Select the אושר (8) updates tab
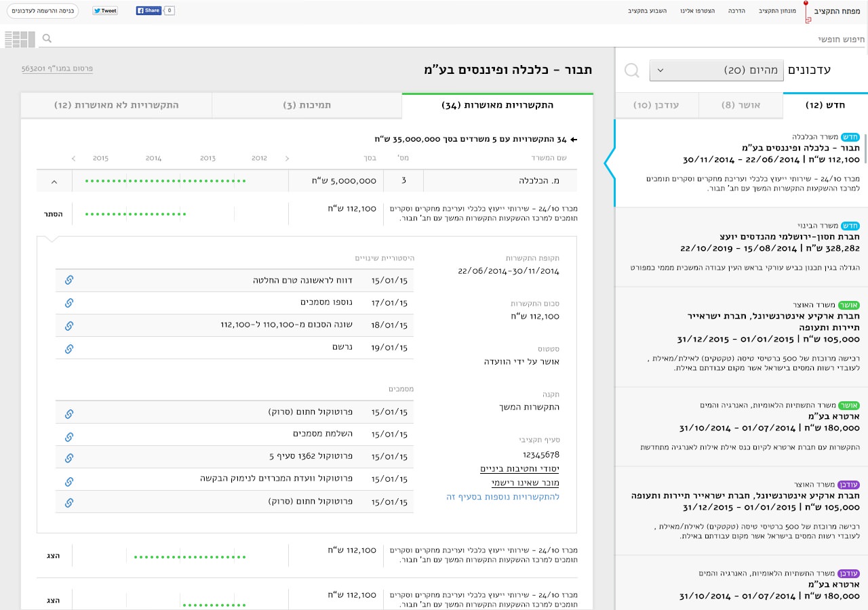 [741, 106]
